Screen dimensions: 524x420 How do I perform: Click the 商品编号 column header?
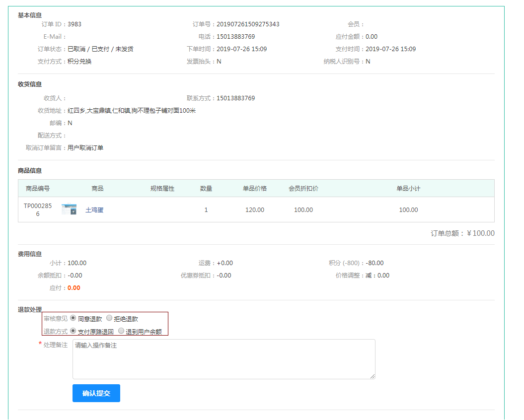coord(38,189)
